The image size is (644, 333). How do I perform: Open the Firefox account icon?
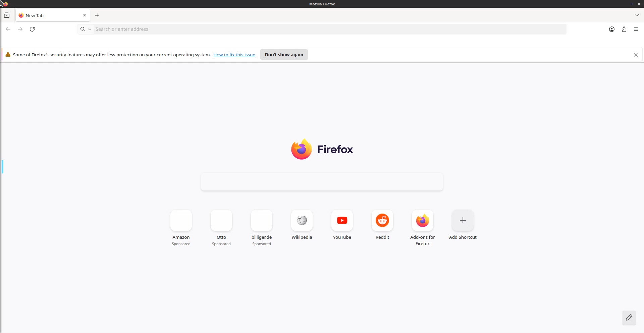point(612,30)
